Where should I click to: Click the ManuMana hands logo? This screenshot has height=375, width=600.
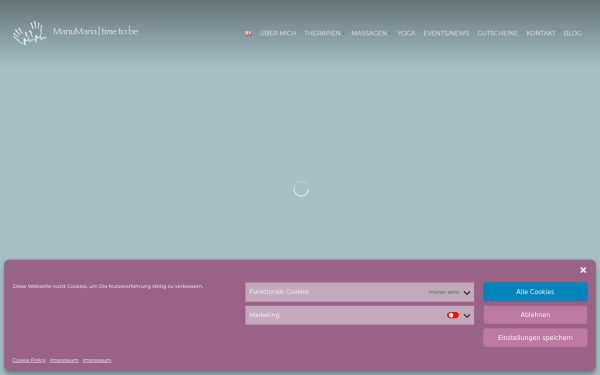30,33
